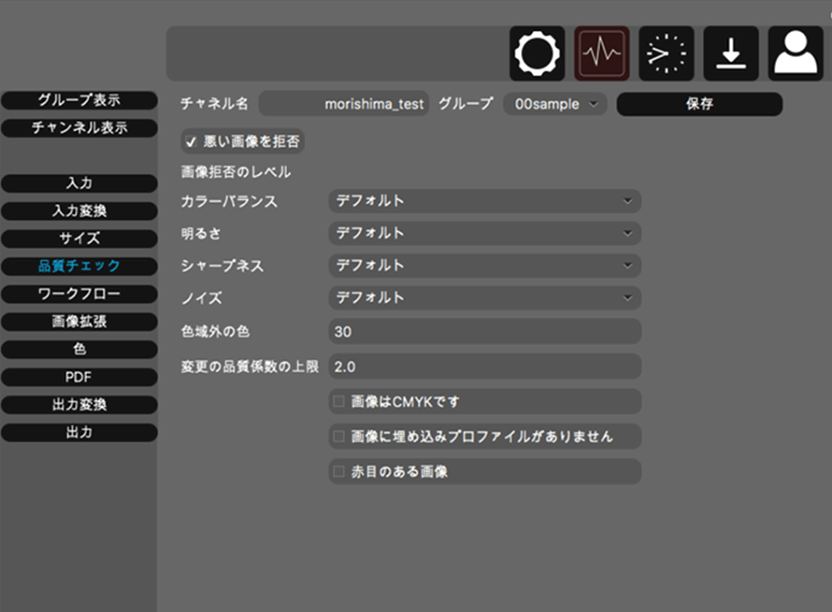Image resolution: width=832 pixels, height=612 pixels.
Task: Select the 入力変換 sidebar tab
Action: coord(79,211)
